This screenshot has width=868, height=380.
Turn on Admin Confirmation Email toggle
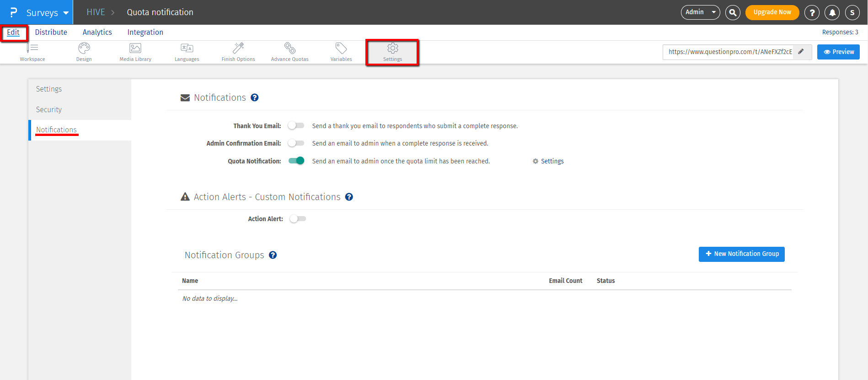[x=296, y=143]
